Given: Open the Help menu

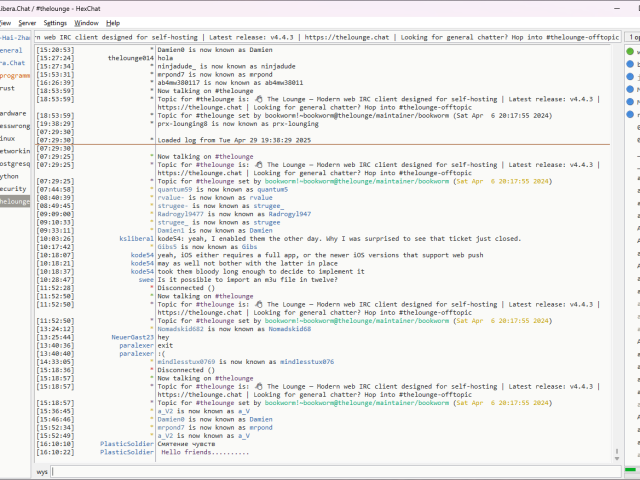Looking at the screenshot, I should (x=113, y=22).
